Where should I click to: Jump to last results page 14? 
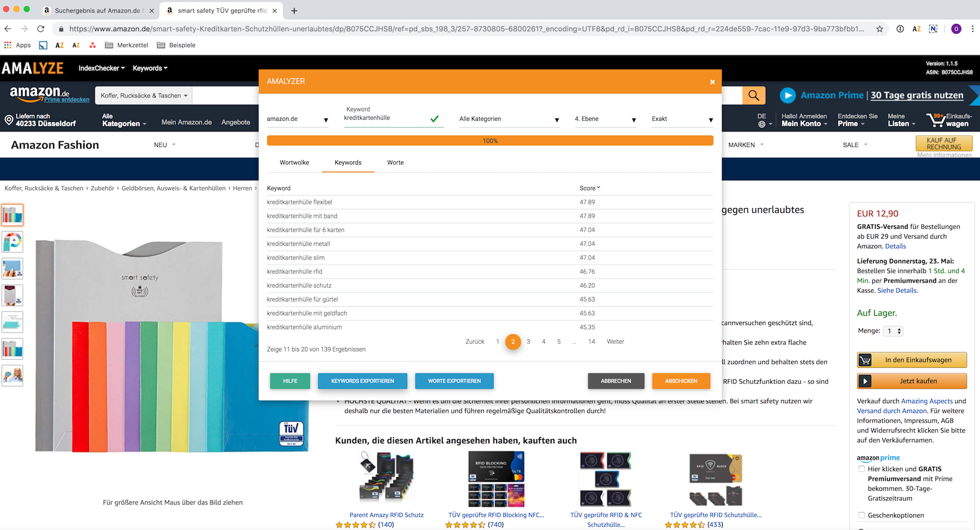[591, 342]
